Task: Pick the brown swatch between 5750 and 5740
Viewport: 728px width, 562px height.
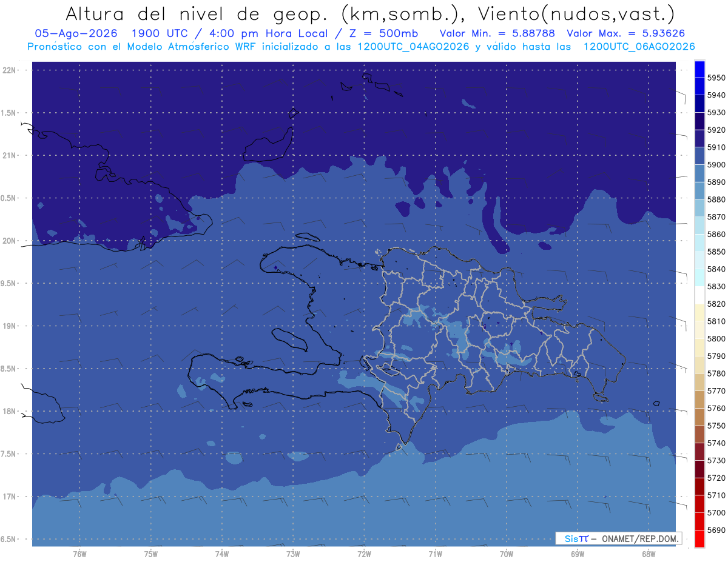Action: (x=699, y=434)
